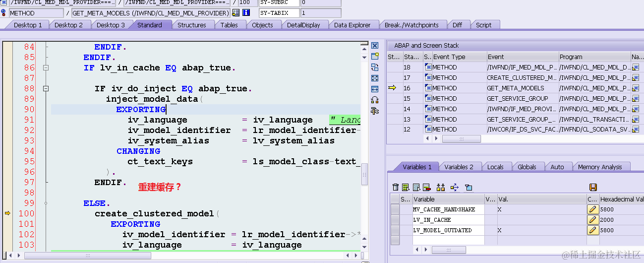
Task: Click pencil edit icon for LV_IN_CACHE
Action: pyautogui.click(x=592, y=220)
